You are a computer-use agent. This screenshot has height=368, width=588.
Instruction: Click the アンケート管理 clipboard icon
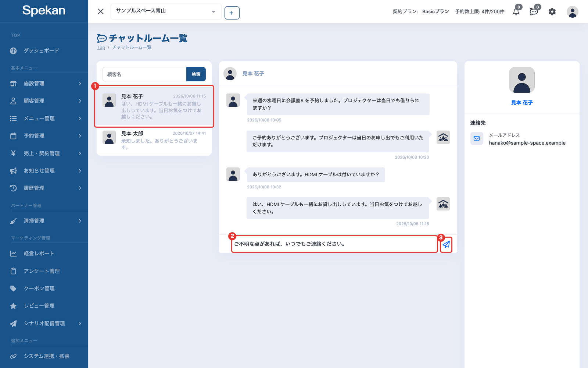[x=13, y=271]
